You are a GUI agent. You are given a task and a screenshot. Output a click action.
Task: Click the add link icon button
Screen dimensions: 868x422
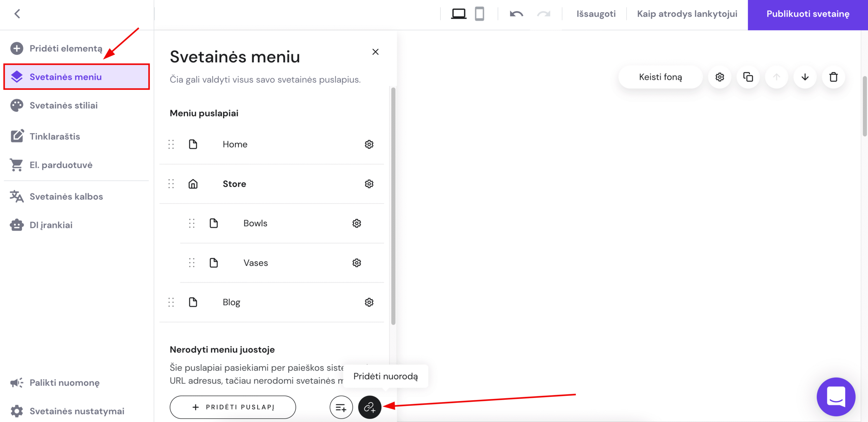click(370, 407)
